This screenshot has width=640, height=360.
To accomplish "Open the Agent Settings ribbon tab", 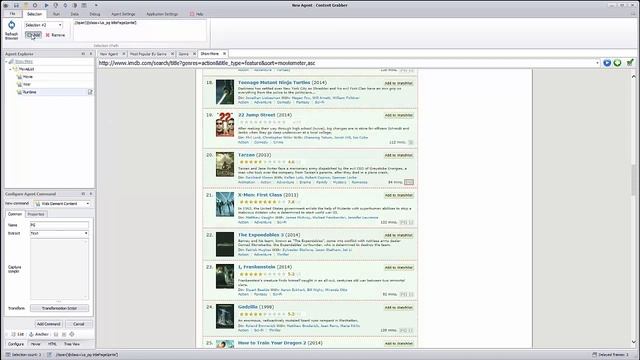I will coord(123,14).
